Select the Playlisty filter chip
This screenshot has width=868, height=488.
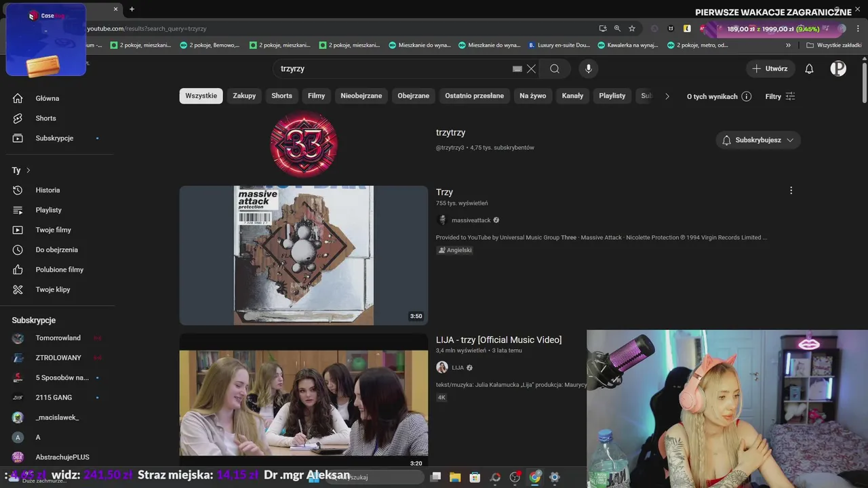(612, 96)
